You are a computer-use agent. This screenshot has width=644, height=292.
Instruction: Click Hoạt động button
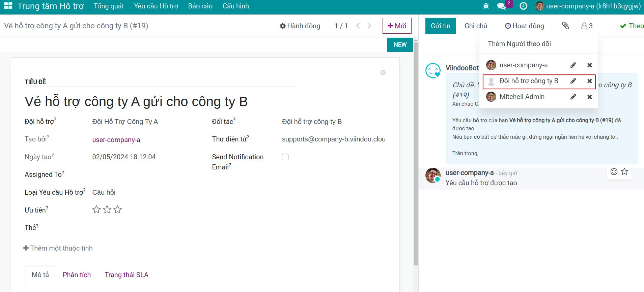point(525,26)
